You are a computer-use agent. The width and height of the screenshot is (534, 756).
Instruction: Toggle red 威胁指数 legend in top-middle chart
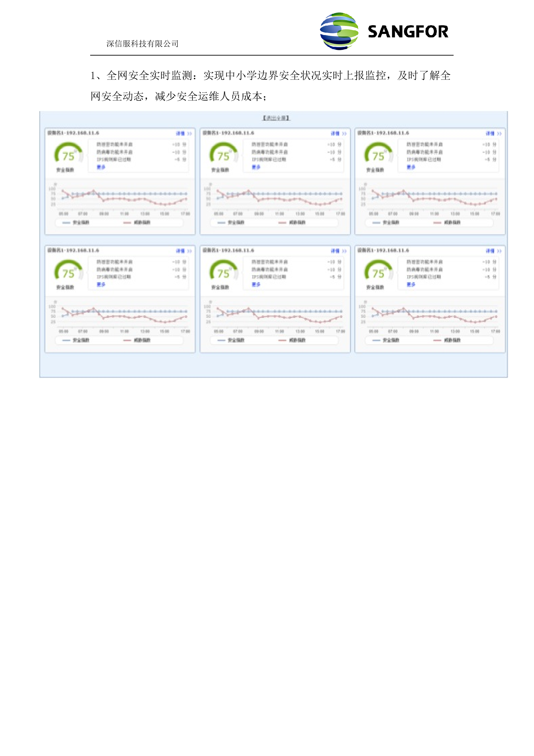(x=292, y=223)
